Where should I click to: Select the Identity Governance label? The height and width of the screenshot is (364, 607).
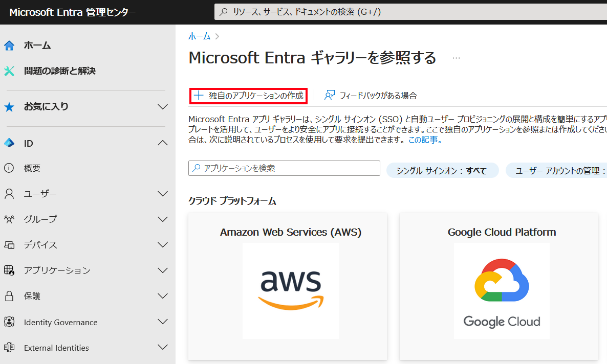pyautogui.click(x=61, y=322)
